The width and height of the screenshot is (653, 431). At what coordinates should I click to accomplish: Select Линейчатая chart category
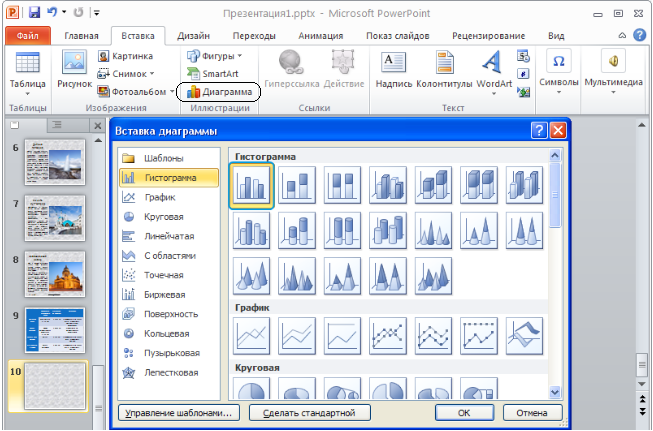click(169, 236)
